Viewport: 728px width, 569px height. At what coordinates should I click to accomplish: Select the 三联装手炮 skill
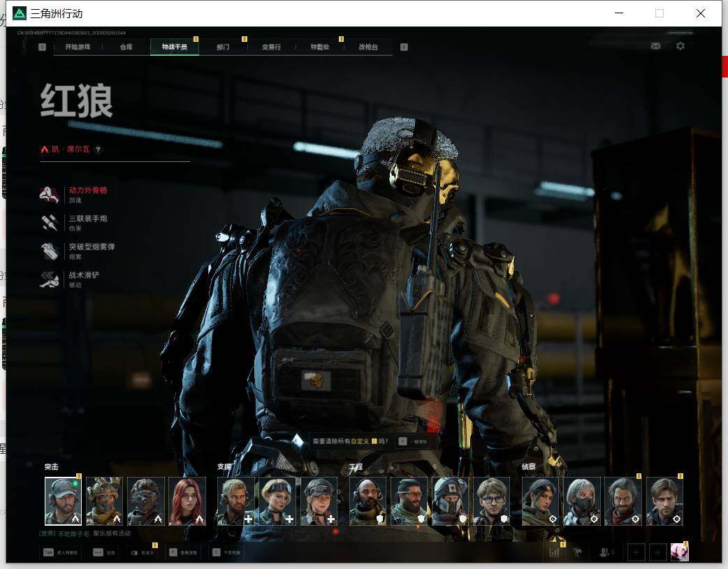click(x=74, y=223)
